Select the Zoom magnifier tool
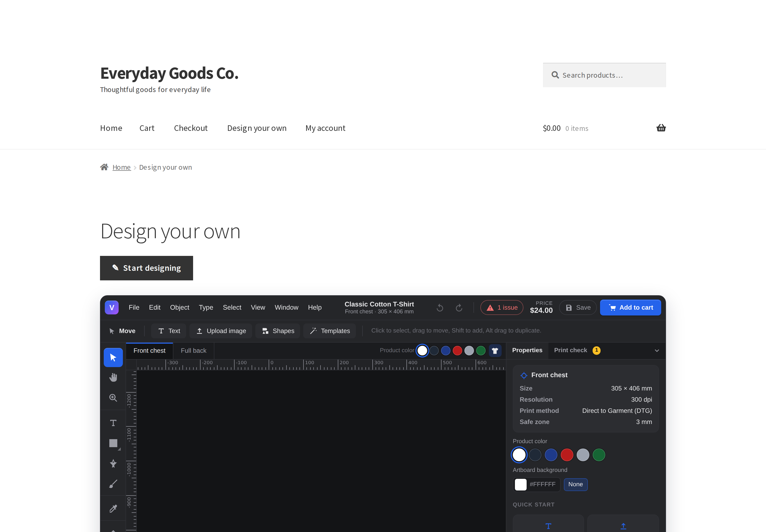Image resolution: width=766 pixels, height=532 pixels. coord(113,398)
